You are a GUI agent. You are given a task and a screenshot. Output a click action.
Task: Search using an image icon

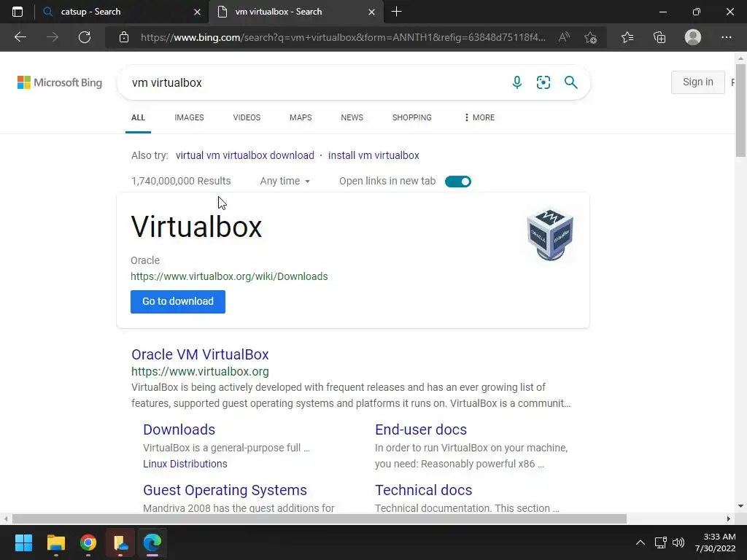(543, 82)
